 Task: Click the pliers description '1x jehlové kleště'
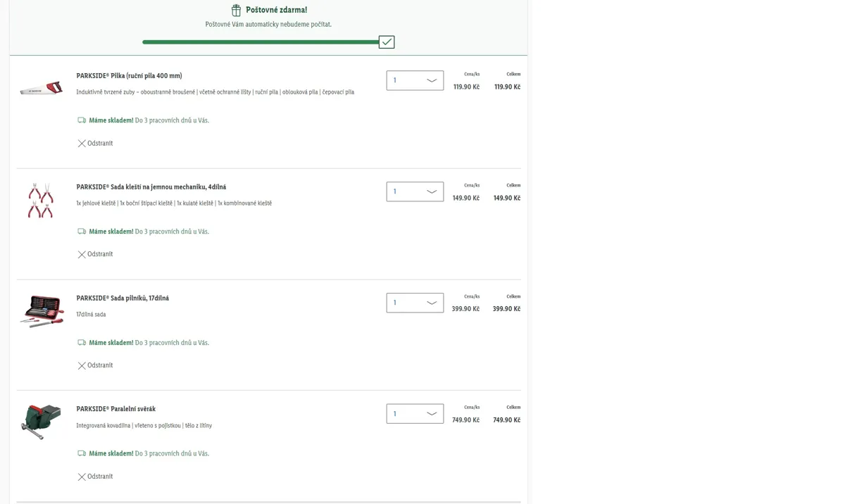click(x=174, y=203)
